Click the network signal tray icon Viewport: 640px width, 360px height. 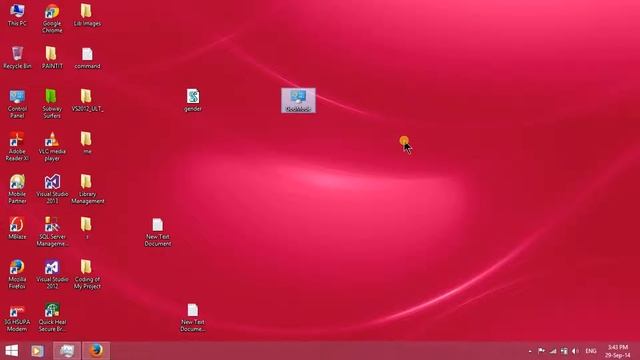point(553,351)
